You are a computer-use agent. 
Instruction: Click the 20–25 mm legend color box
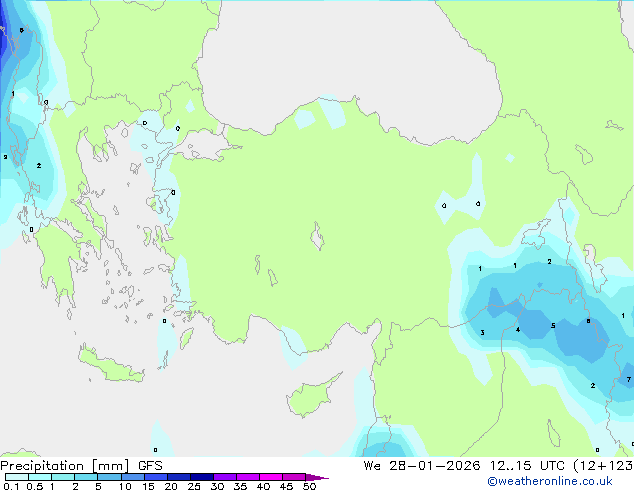pos(179,477)
